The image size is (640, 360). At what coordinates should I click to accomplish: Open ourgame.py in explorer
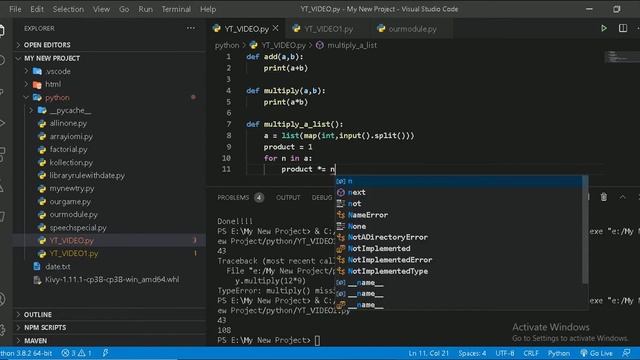pyautogui.click(x=110, y=202)
